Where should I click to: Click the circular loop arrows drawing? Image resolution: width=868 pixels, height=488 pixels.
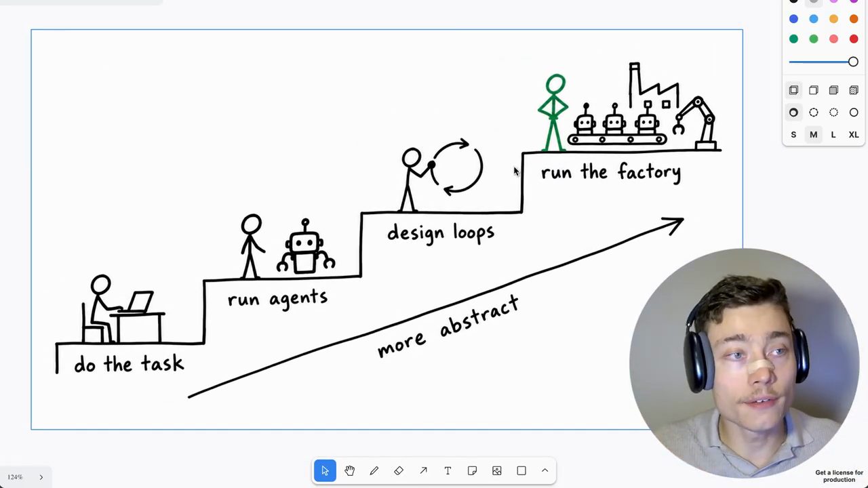tap(457, 167)
